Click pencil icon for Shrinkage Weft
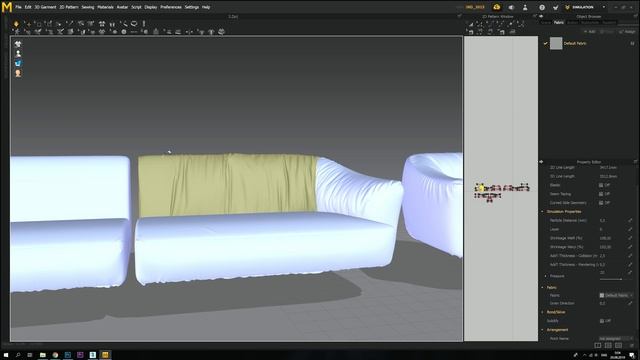640x360 pixels. click(630, 238)
